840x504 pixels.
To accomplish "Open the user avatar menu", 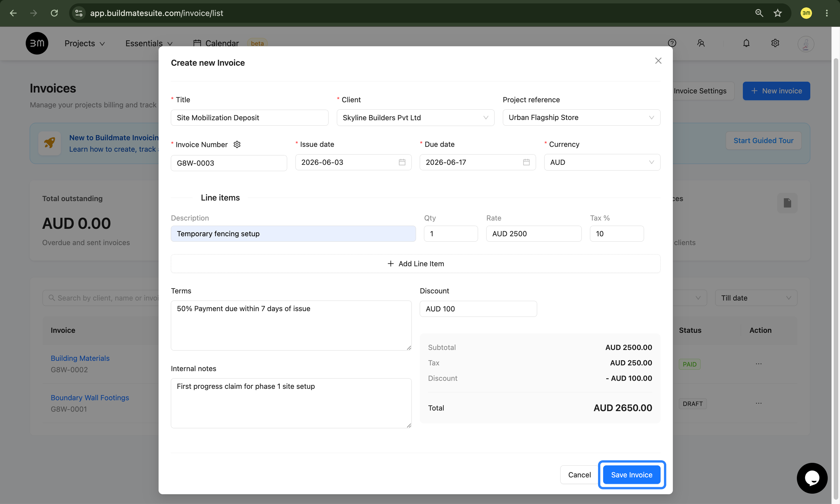I will [806, 44].
